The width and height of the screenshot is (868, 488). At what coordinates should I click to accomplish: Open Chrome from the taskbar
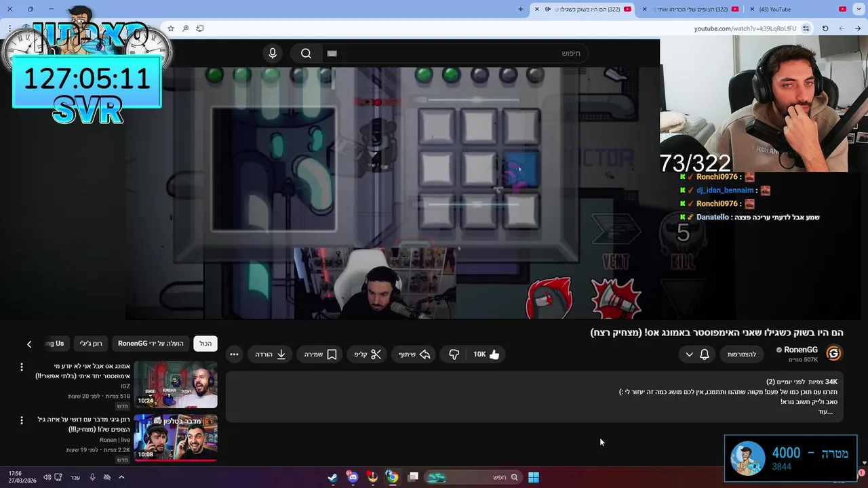pyautogui.click(x=392, y=477)
